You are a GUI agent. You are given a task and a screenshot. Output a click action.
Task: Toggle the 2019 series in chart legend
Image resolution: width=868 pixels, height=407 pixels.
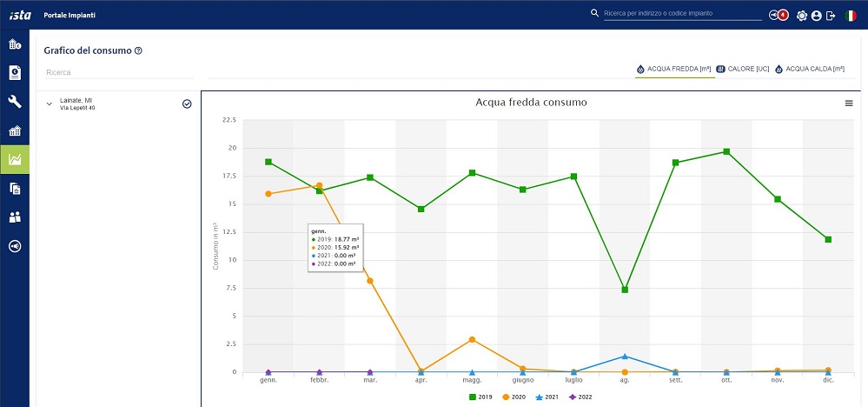(x=479, y=397)
